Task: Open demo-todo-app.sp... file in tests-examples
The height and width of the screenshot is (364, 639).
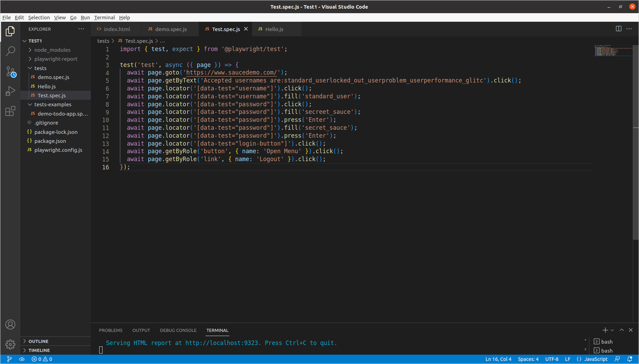Action: pos(56,114)
